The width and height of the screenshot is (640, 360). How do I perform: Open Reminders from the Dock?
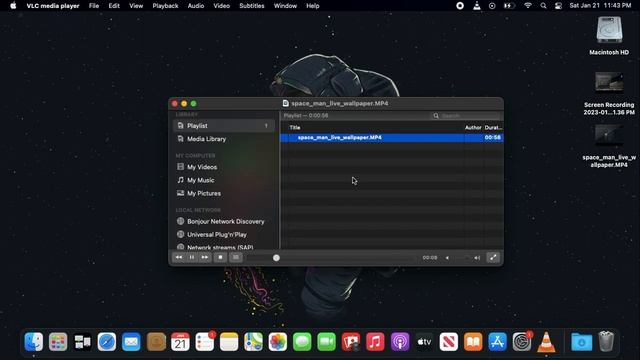[x=204, y=342]
